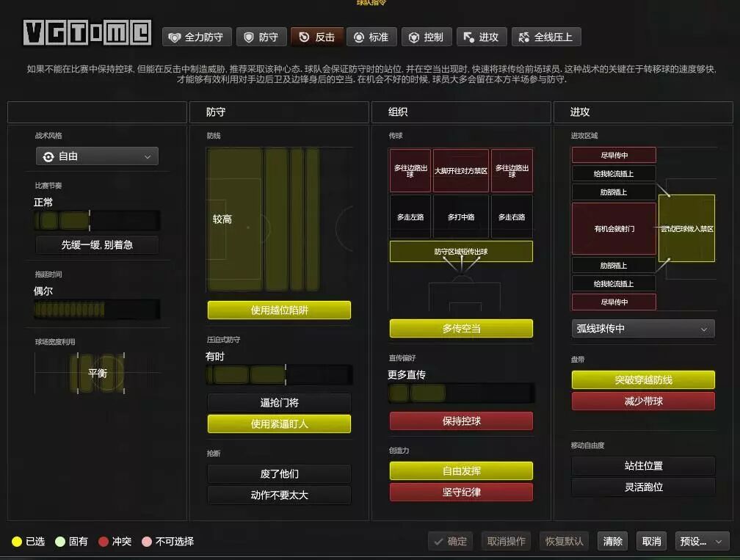Viewport: 740px width, 560px height.
Task: Switch to the 进攻 mentality
Action: point(482,37)
